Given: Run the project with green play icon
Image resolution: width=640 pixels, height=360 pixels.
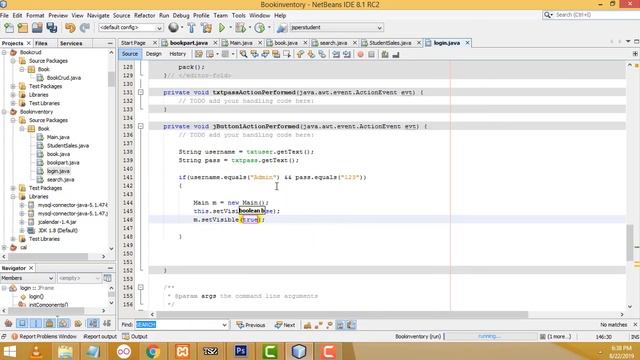Looking at the screenshot, I should tap(222, 27).
